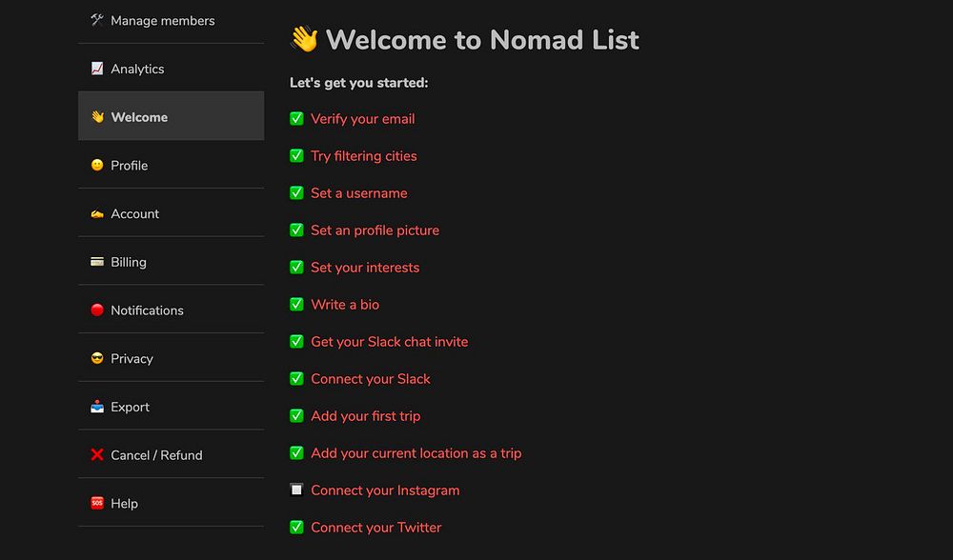Click the Set your interests link
Screen dimensions: 953x560
(x=364, y=267)
